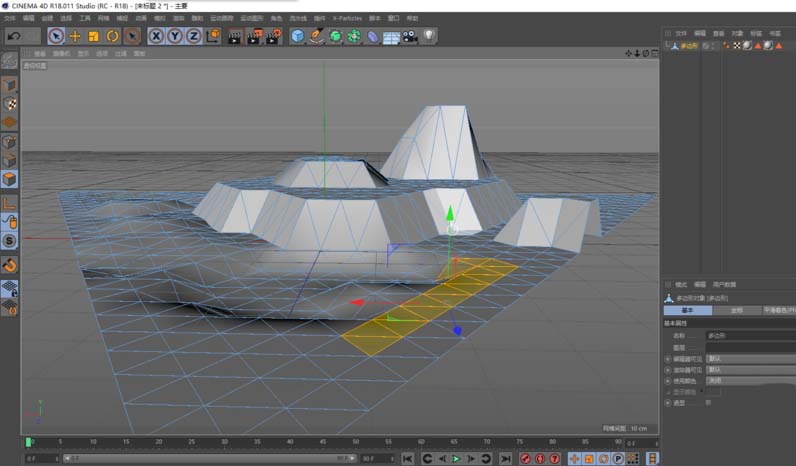This screenshot has width=796, height=466.
Task: Click the Light bulb object icon
Action: click(429, 36)
